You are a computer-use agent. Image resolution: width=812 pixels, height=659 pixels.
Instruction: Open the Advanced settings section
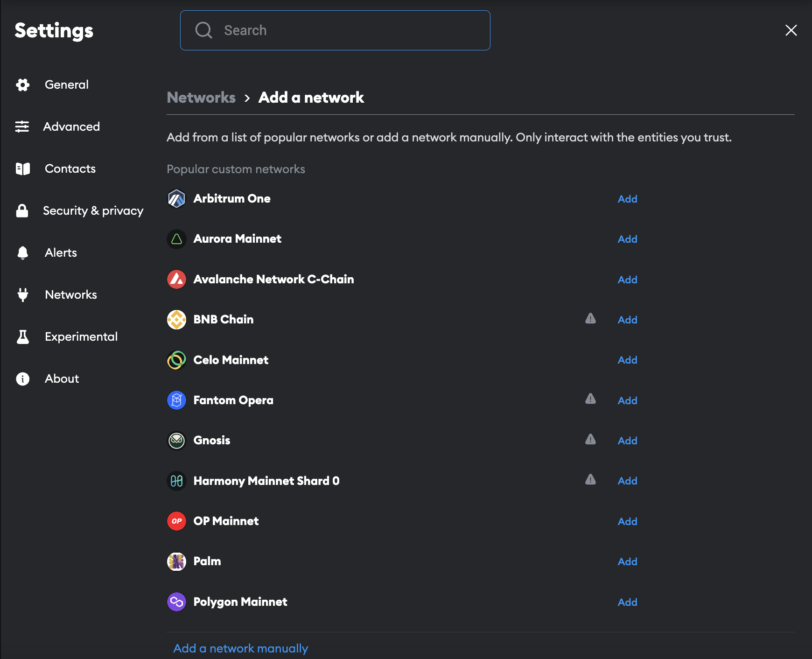[71, 126]
